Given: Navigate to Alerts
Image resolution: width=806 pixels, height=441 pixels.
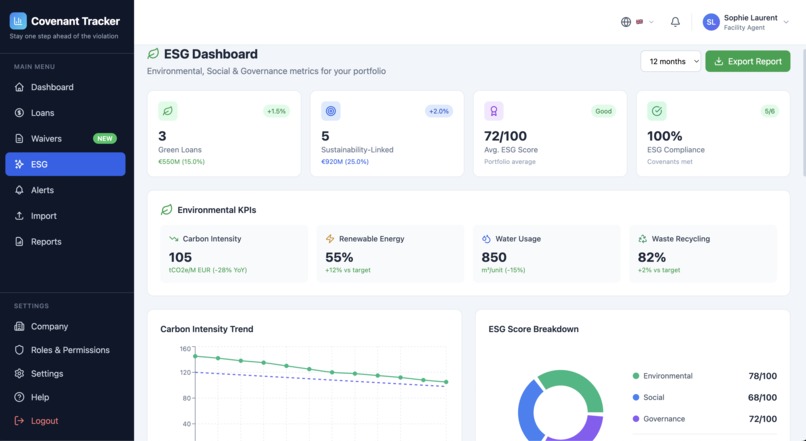Looking at the screenshot, I should coord(65,190).
